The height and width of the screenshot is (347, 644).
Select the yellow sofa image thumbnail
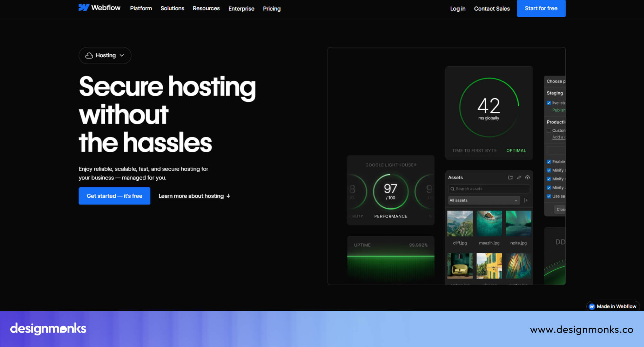pyautogui.click(x=460, y=266)
